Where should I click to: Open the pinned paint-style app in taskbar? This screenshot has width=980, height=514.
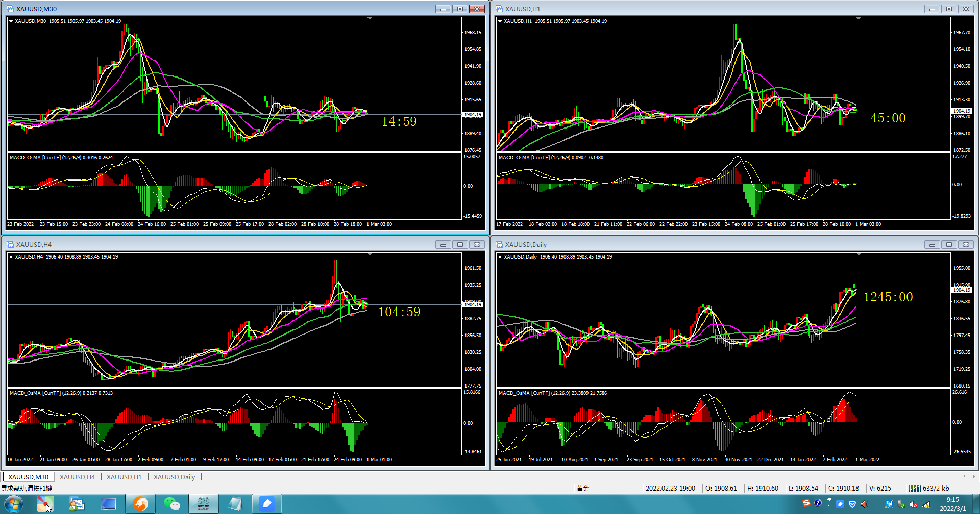coord(45,504)
